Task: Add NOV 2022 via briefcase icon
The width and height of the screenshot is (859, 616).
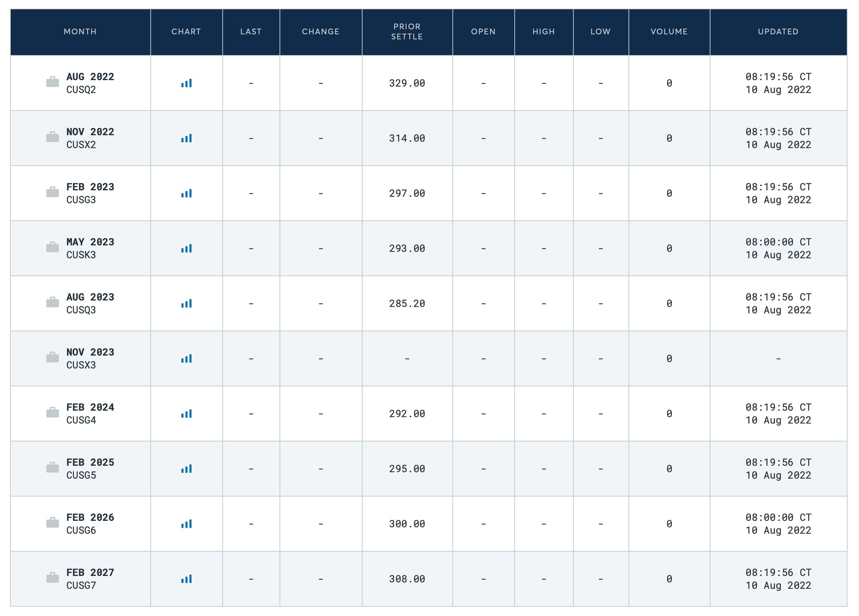Action: coord(53,137)
